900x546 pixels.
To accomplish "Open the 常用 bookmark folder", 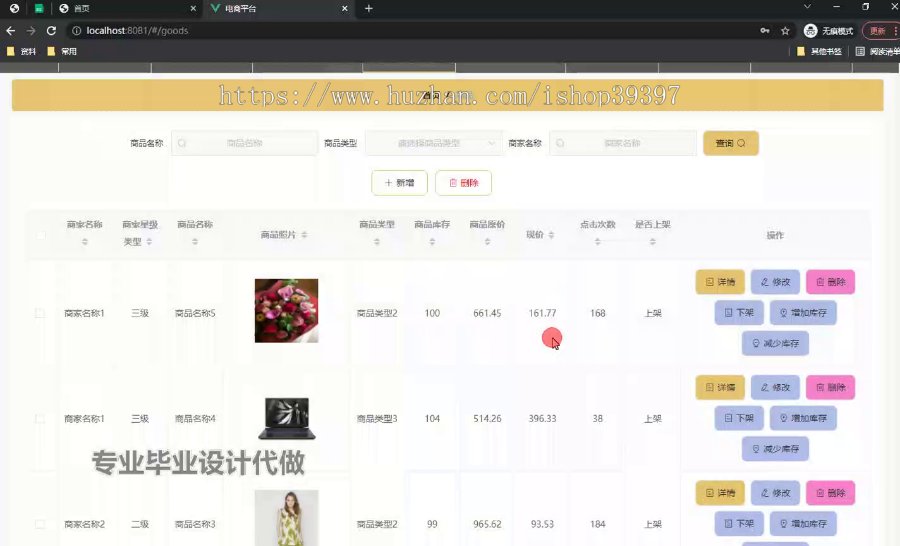I will [62, 51].
